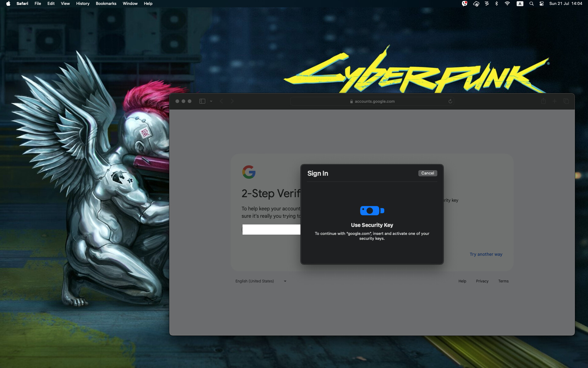
Task: Open the Help footer link
Action: pyautogui.click(x=462, y=281)
